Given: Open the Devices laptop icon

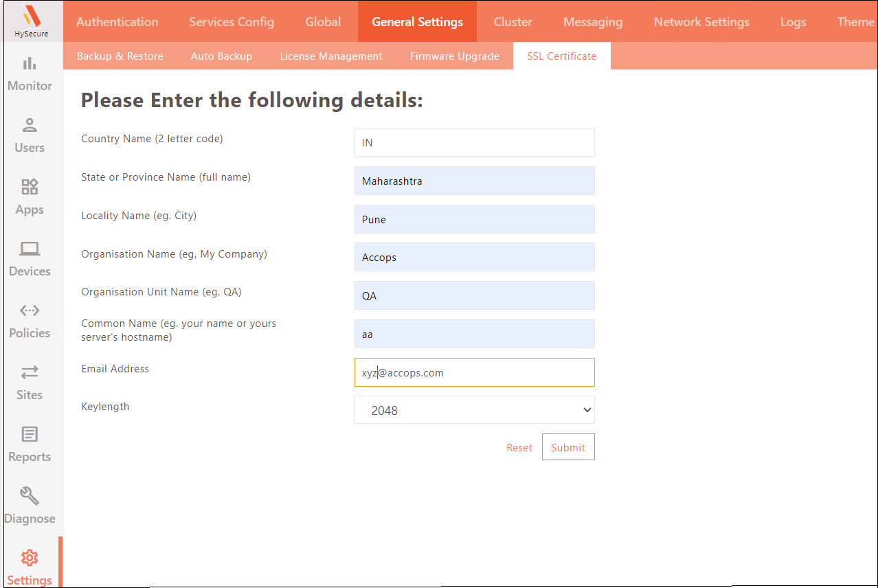Looking at the screenshot, I should click(30, 249).
